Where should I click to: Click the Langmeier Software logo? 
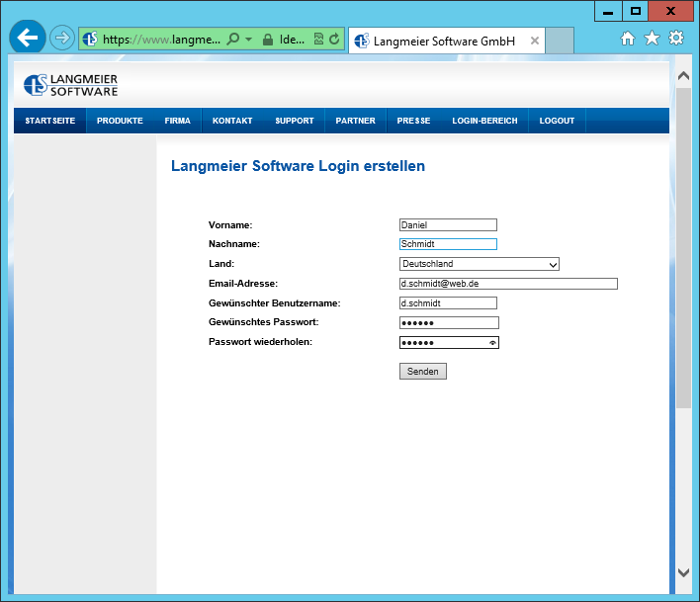point(71,85)
